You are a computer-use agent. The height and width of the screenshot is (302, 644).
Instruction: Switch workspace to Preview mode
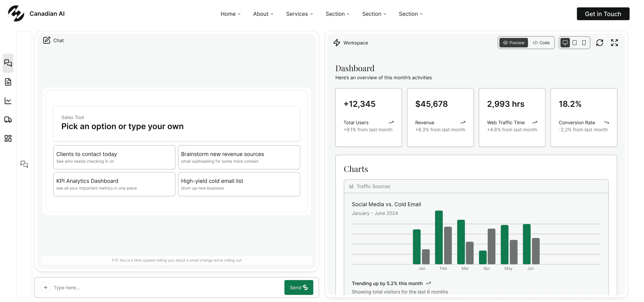point(513,43)
